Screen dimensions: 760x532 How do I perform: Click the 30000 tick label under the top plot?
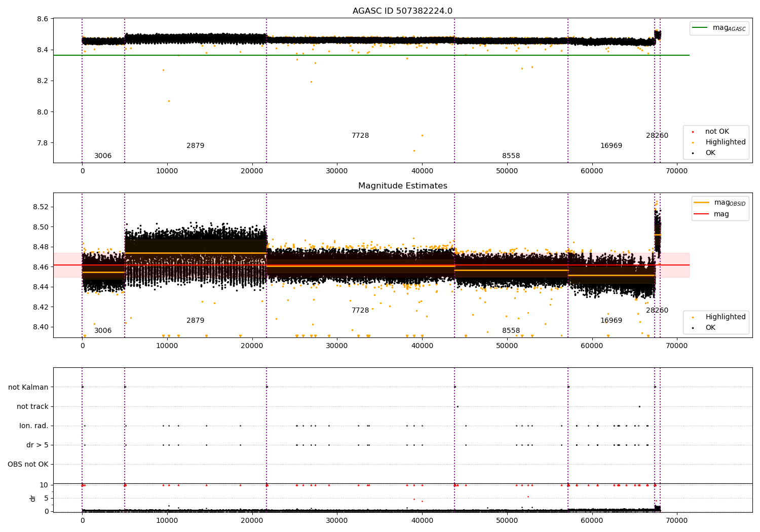coord(337,171)
